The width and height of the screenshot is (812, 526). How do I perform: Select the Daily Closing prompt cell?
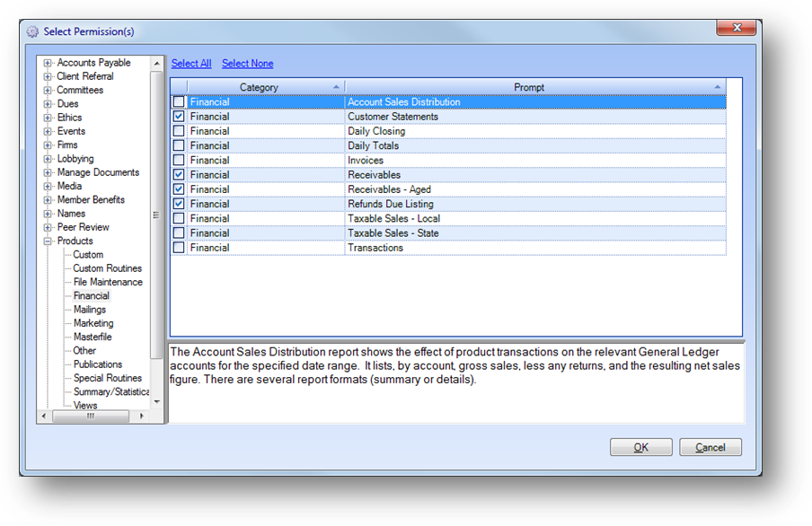coord(535,131)
